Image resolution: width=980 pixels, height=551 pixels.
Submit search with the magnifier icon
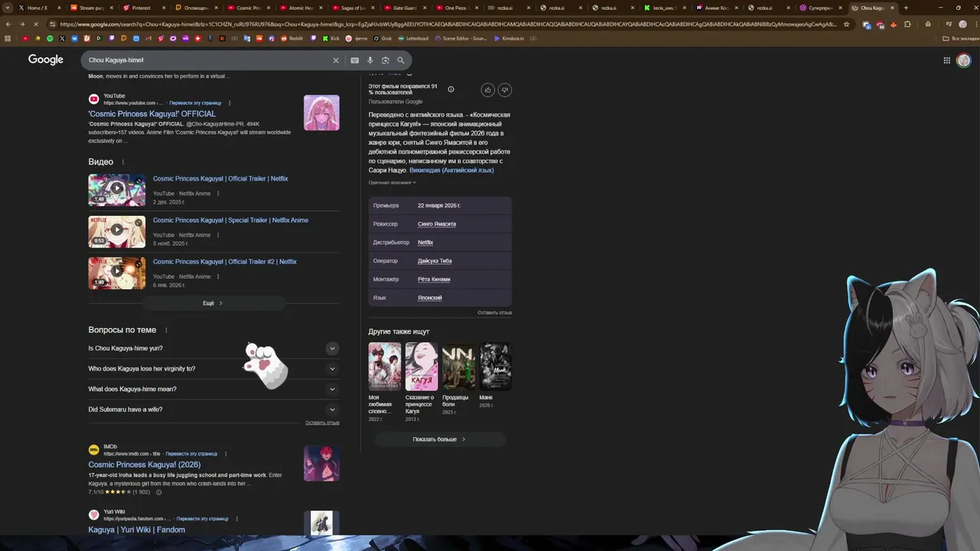point(400,60)
